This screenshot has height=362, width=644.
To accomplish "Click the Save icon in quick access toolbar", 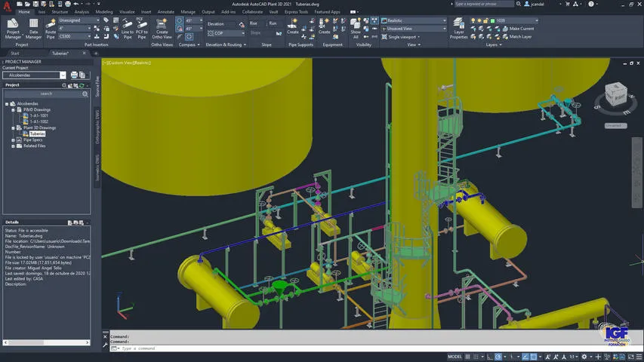I will (35, 4).
